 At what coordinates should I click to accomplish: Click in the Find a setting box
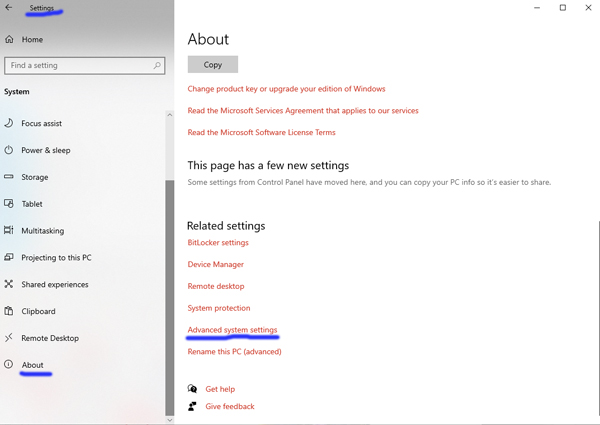pos(85,65)
